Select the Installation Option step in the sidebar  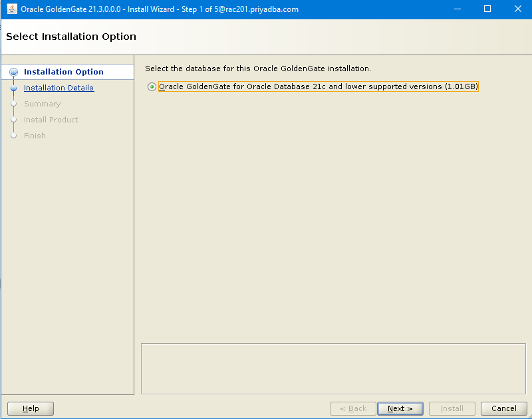coord(64,72)
